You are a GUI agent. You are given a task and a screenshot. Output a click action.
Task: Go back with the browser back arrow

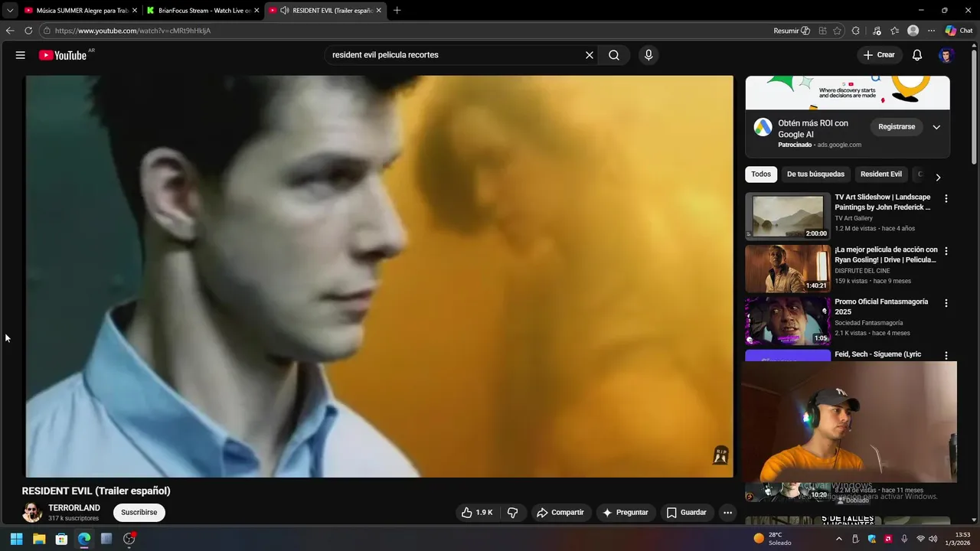tap(10, 31)
